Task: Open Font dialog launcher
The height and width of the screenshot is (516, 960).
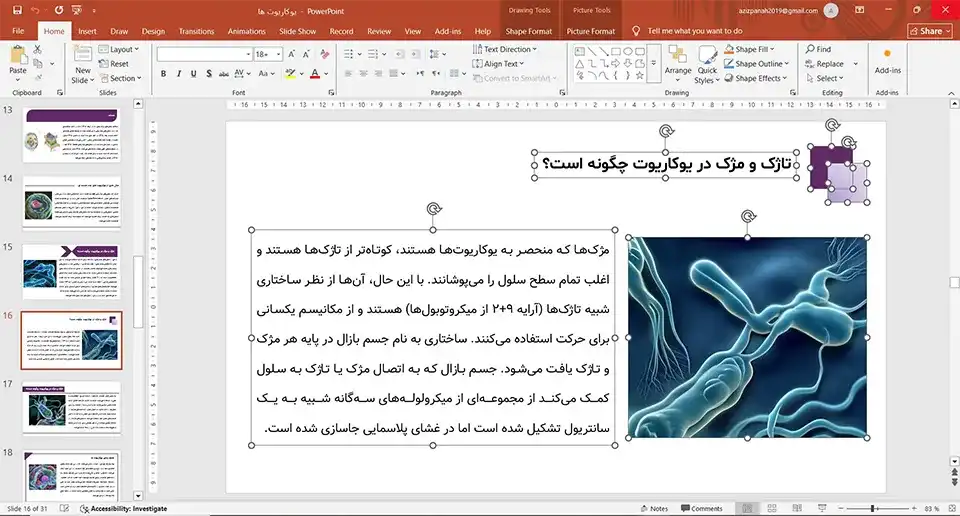Action: (x=331, y=93)
